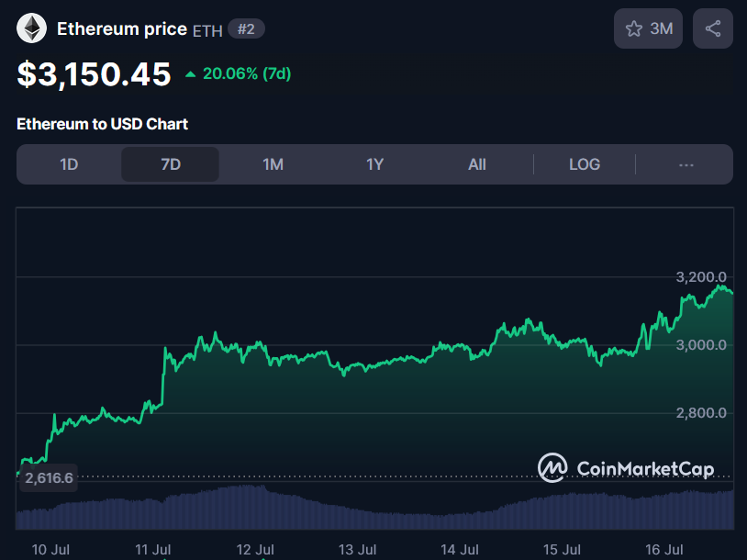Click the 11 Jul date marker

click(152, 550)
